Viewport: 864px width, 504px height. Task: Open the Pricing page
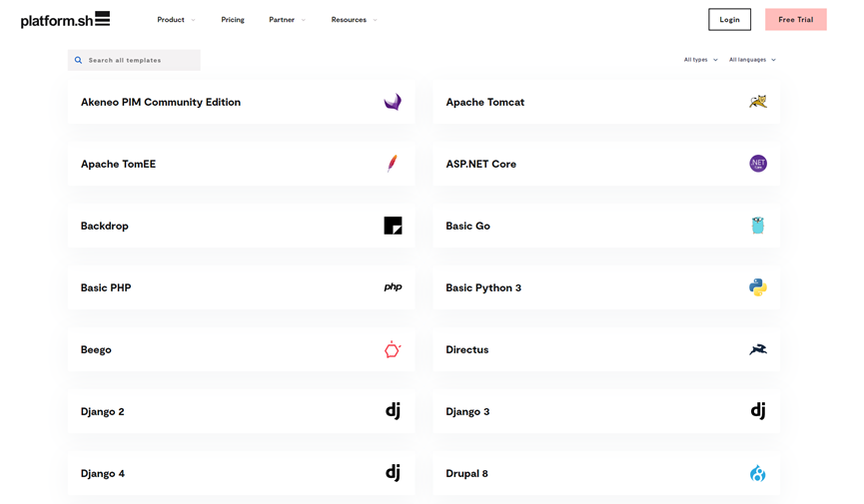233,20
